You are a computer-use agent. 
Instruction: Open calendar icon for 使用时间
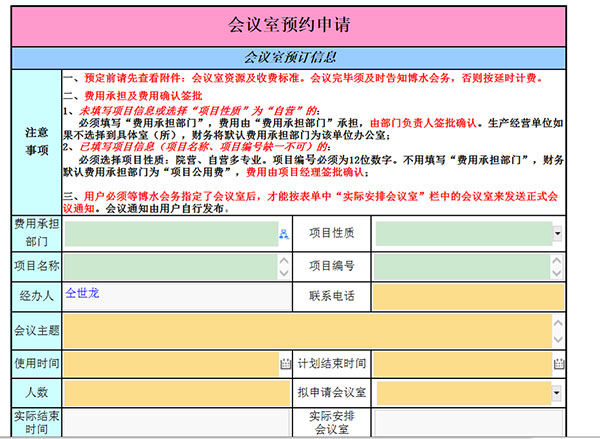coord(285,364)
